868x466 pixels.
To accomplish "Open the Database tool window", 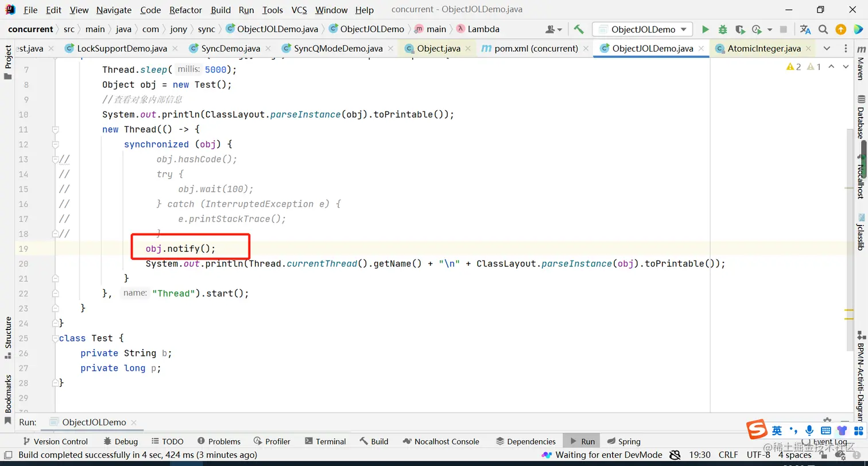I will point(861,118).
